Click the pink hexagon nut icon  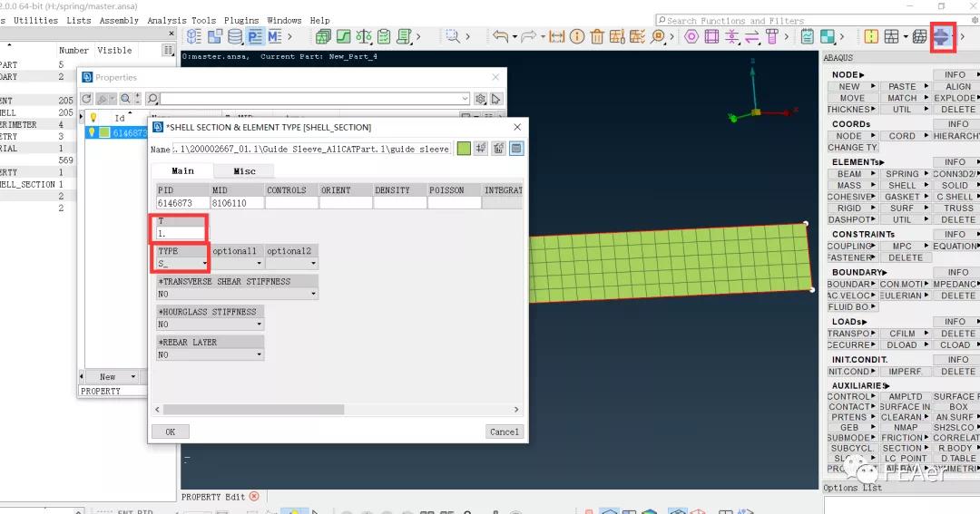pyautogui.click(x=691, y=36)
